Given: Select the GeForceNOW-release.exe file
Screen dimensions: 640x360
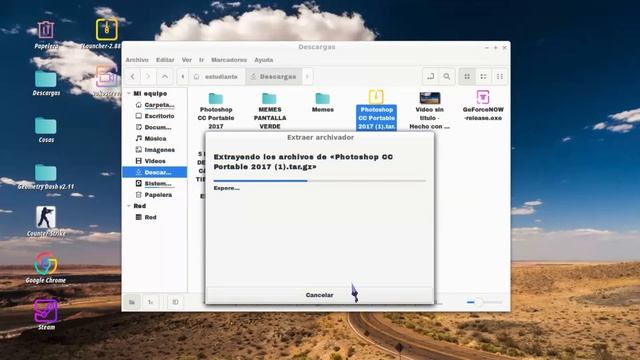Looking at the screenshot, I should pyautogui.click(x=483, y=106).
